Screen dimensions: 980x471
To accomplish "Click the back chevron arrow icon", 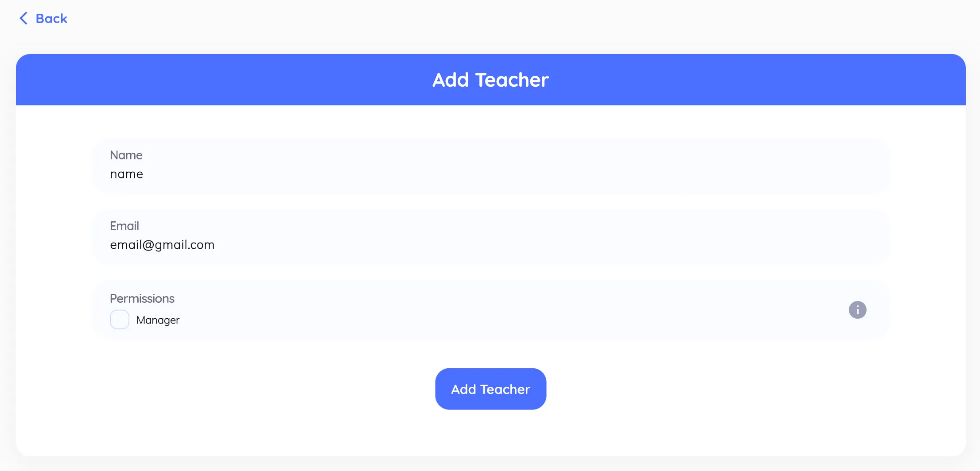I will pos(23,19).
